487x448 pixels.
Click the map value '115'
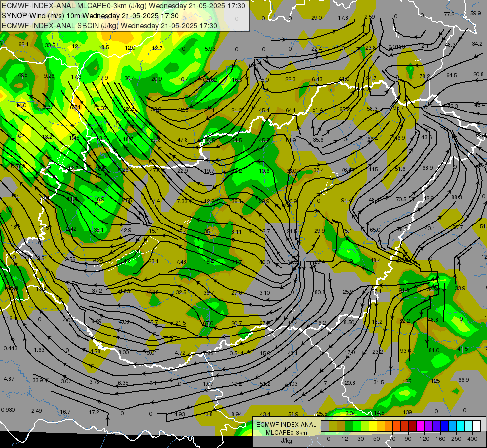pos(373,169)
